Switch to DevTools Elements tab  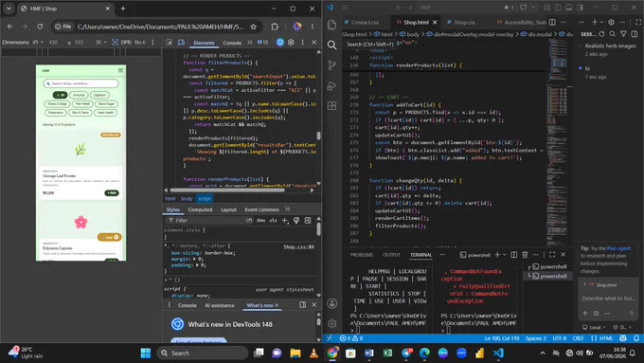[x=205, y=43]
